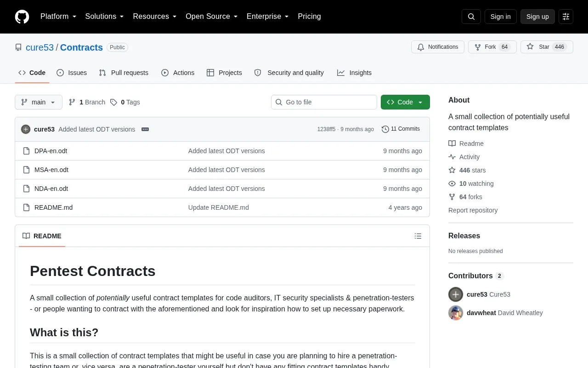Open the Pricing page link

pyautogui.click(x=309, y=17)
